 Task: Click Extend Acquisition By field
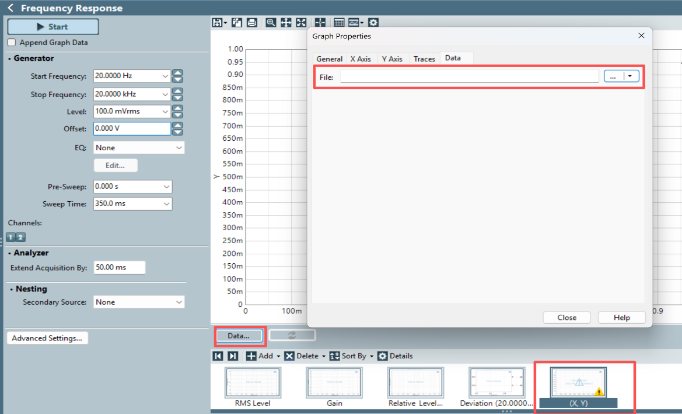(x=120, y=267)
